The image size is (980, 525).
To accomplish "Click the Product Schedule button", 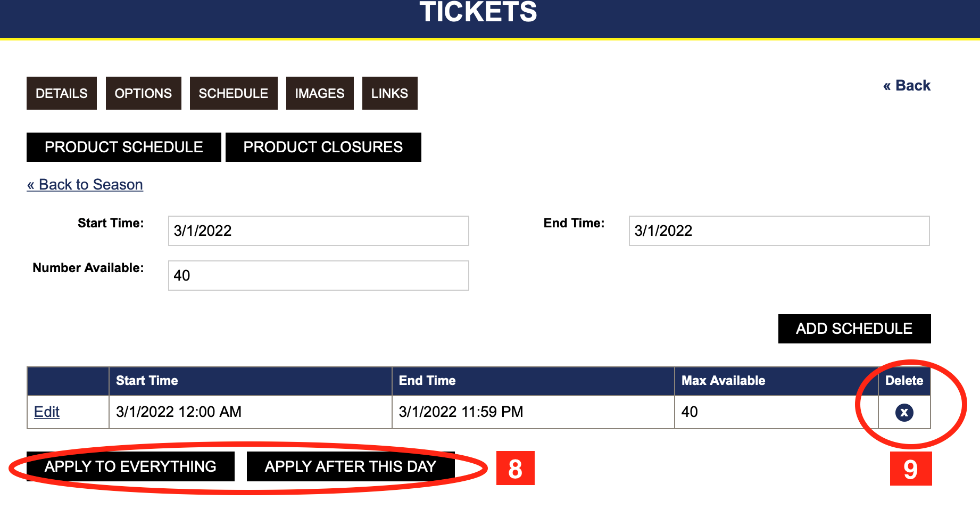I will click(123, 147).
